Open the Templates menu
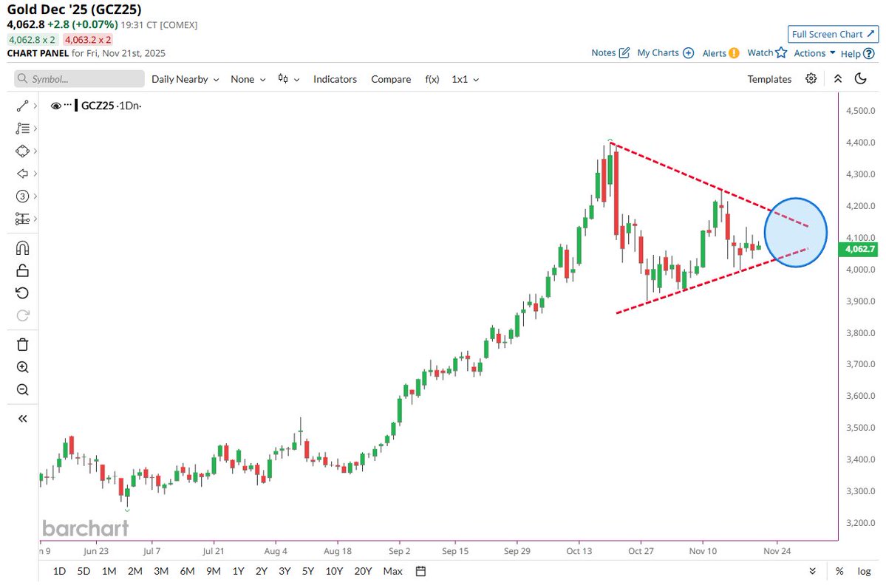Image resolution: width=886 pixels, height=588 pixels. coord(769,79)
